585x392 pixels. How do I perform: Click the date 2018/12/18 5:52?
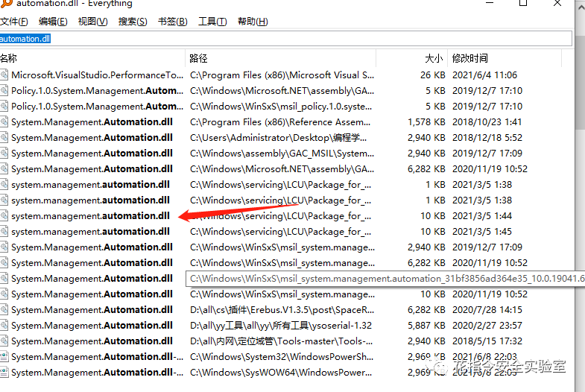[x=487, y=138]
